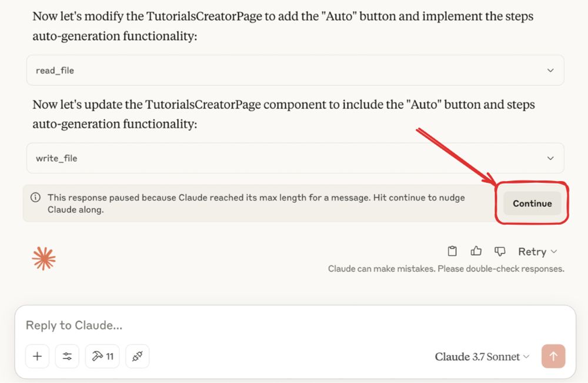Open the Claude 3.7 Sonnet model selector
Image resolution: width=588 pixels, height=383 pixels.
(x=482, y=357)
